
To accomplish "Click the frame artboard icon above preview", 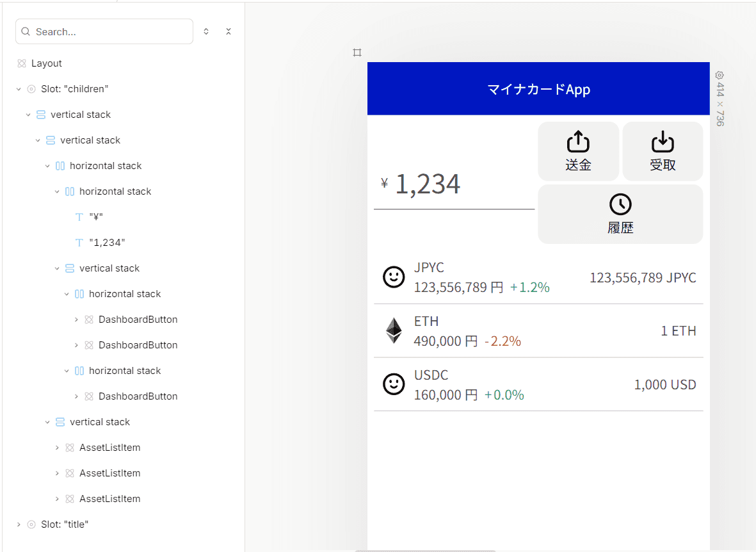I will [357, 52].
